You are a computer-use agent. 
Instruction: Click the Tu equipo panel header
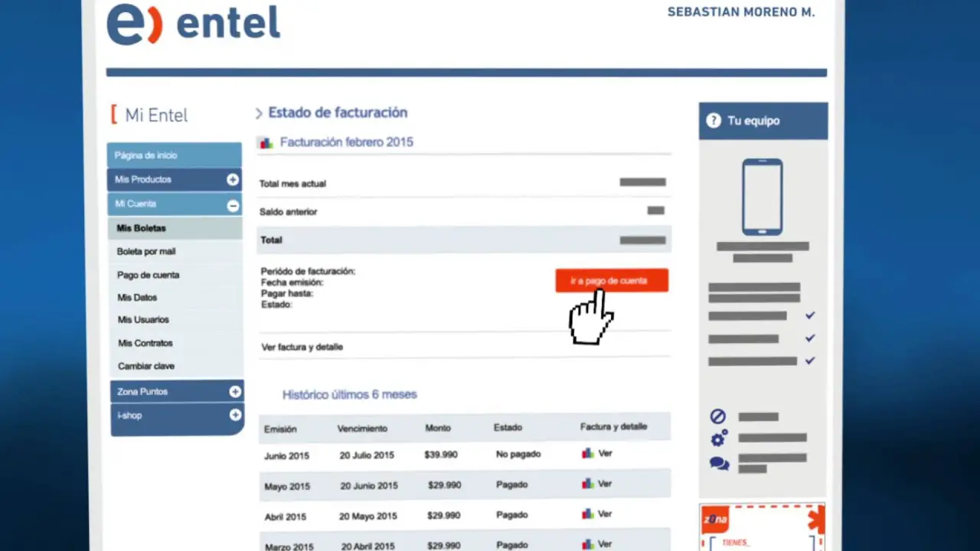tap(763, 121)
